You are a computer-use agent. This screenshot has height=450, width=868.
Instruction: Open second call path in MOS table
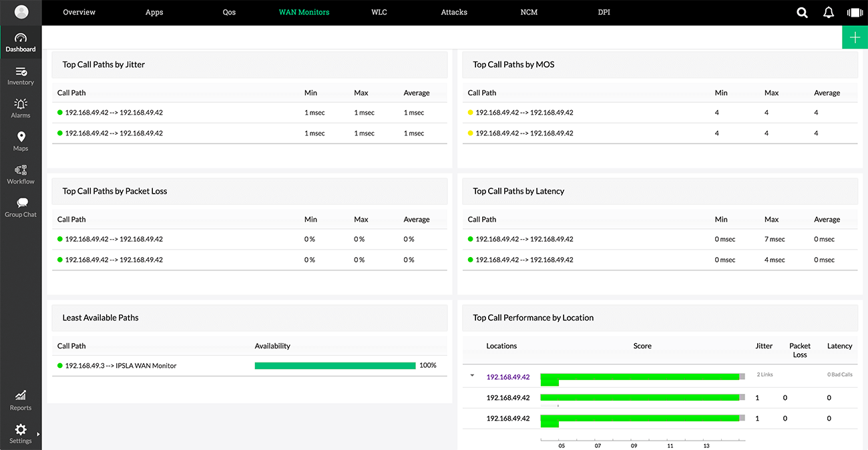tap(525, 134)
